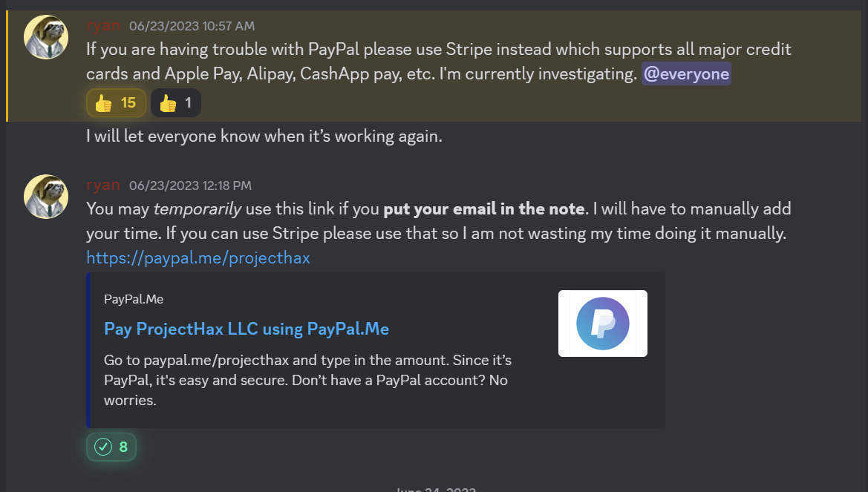
Task: Click the @everyone mention tag
Action: click(x=686, y=74)
